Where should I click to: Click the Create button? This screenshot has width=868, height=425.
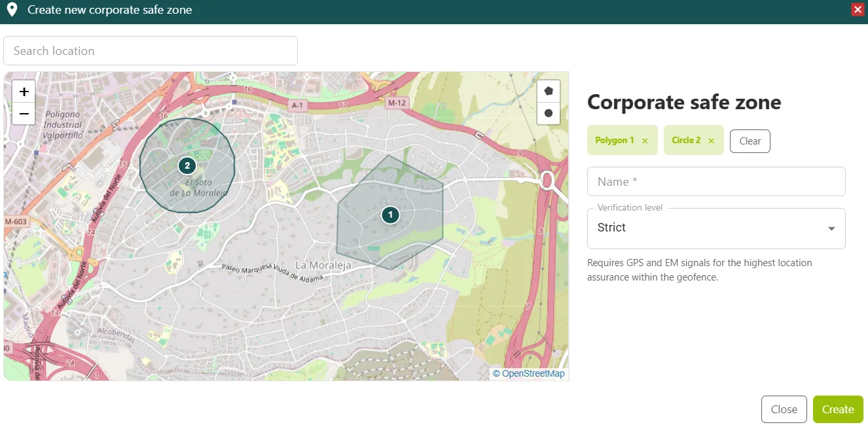(x=838, y=409)
